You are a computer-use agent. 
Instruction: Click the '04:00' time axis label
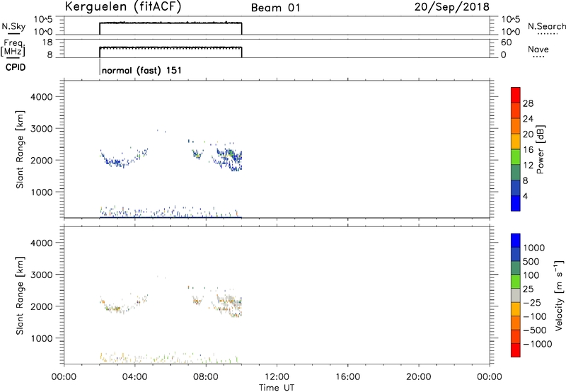(135, 377)
